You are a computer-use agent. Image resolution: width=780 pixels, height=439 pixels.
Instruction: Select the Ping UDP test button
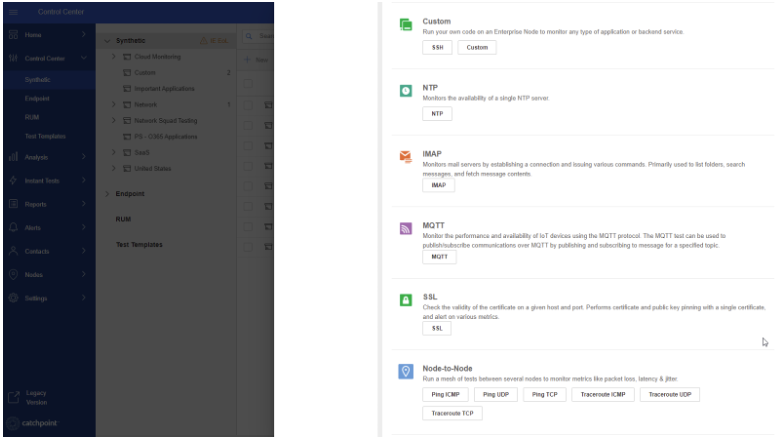pos(496,395)
